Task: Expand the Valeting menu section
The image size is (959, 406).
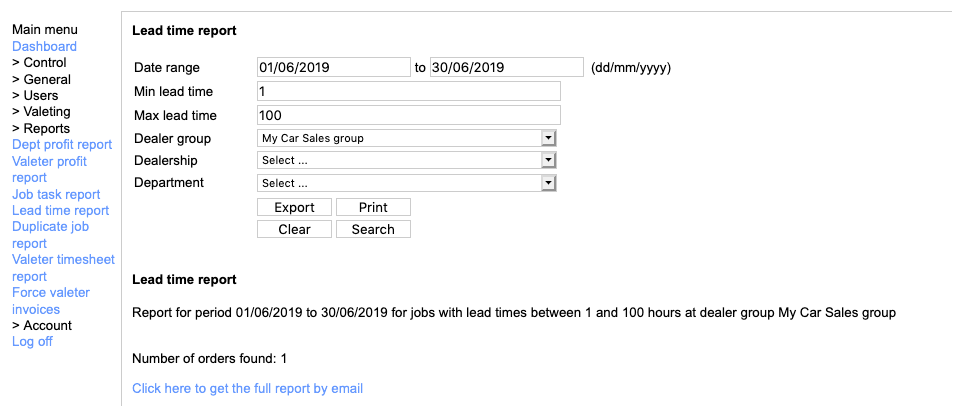Action: click(41, 112)
